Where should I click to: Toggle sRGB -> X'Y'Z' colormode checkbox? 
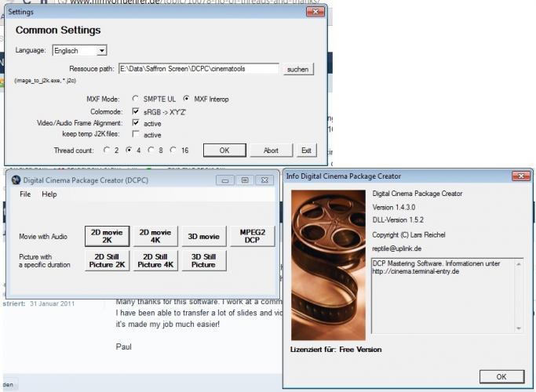(136, 111)
